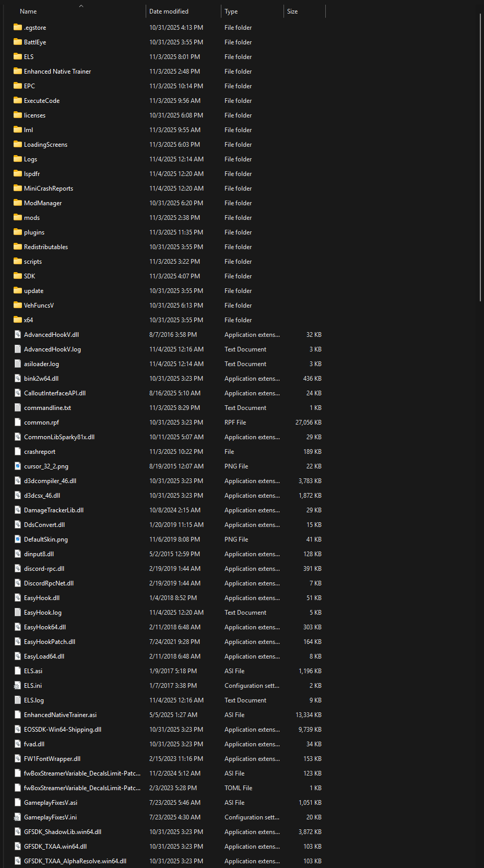
Task: Select the GFSDK_ShadowLib.win64.dll file name
Action: pyautogui.click(x=63, y=832)
